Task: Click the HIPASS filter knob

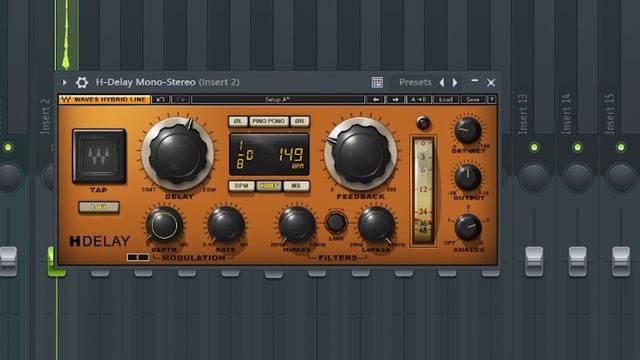Action: point(297,225)
